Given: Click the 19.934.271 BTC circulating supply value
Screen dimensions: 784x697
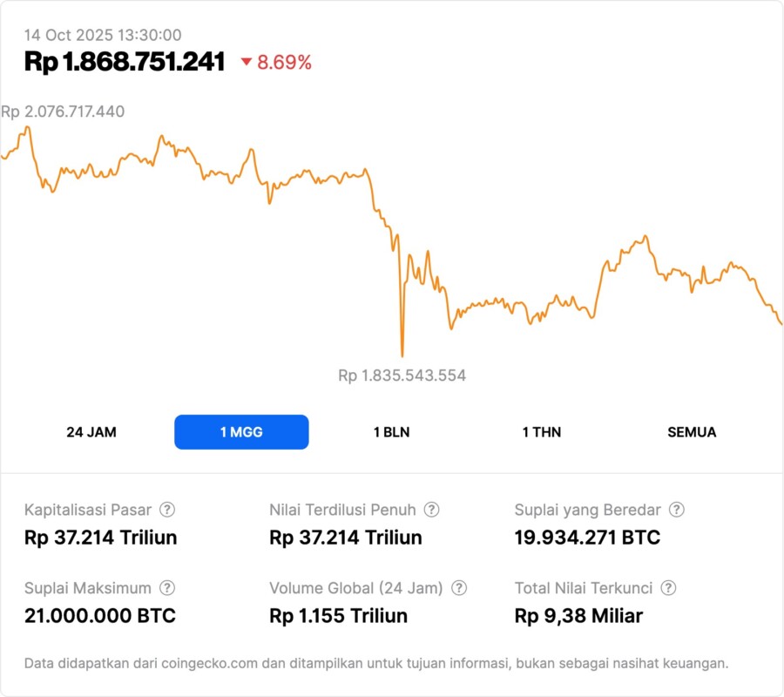Looking at the screenshot, I should coord(587,538).
